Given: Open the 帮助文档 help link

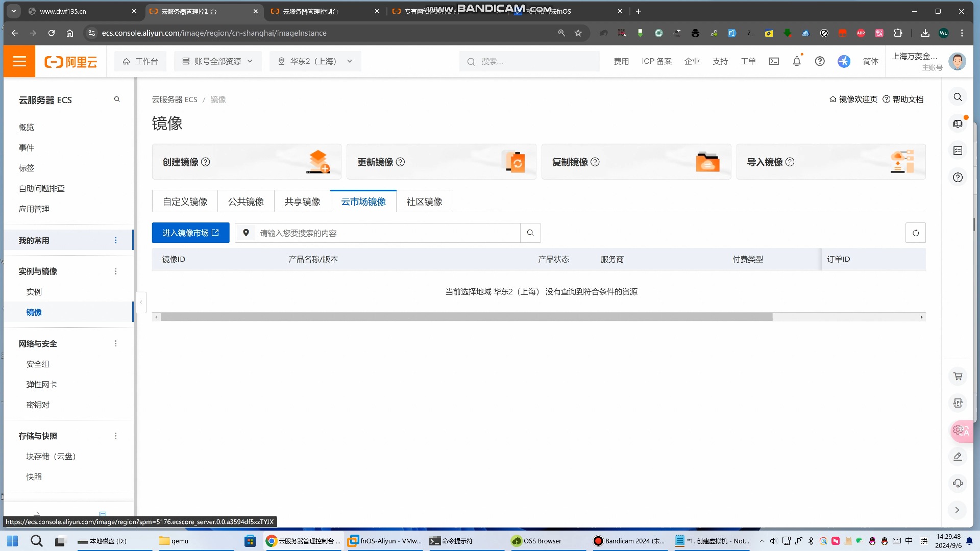Looking at the screenshot, I should pos(908,99).
